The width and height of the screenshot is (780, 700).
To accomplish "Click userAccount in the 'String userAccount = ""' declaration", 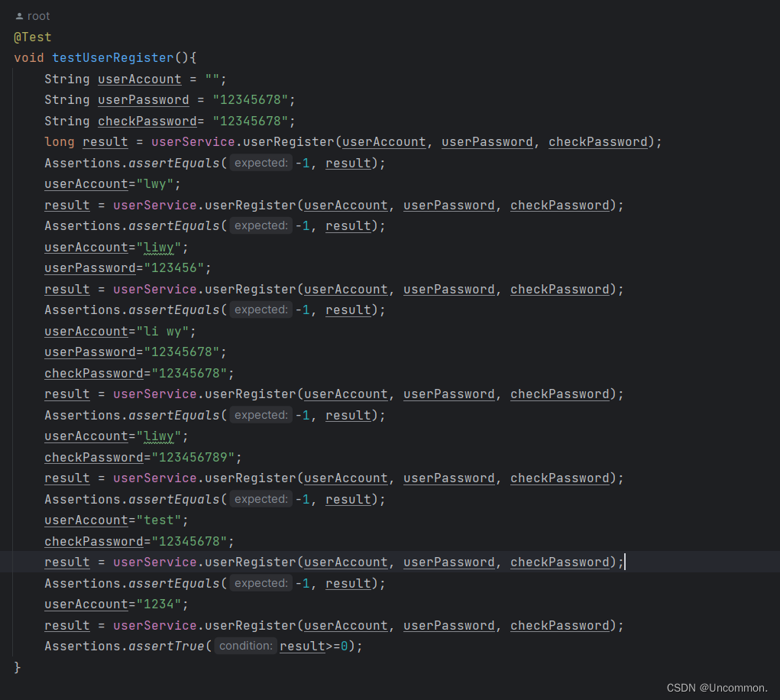I will (x=140, y=79).
